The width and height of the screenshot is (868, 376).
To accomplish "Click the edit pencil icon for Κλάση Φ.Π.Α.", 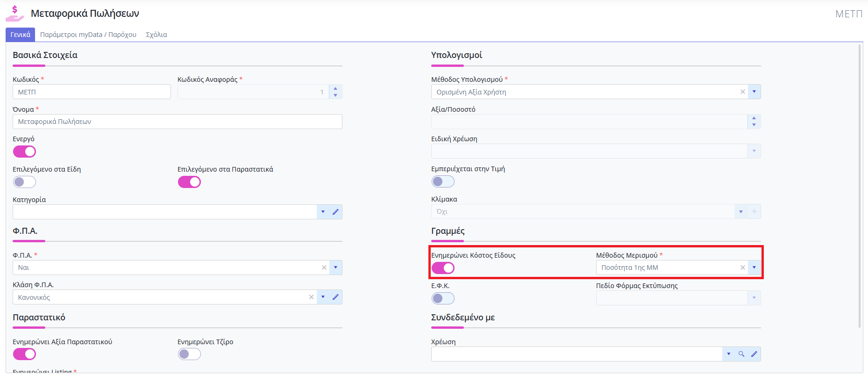I will (335, 297).
